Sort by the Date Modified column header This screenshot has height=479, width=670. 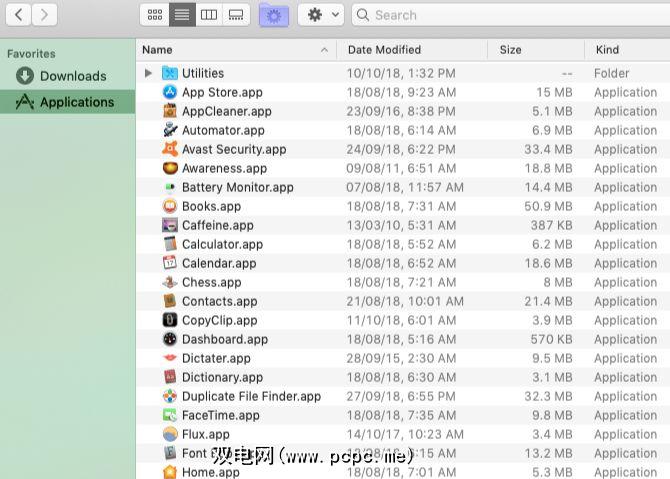(412, 50)
